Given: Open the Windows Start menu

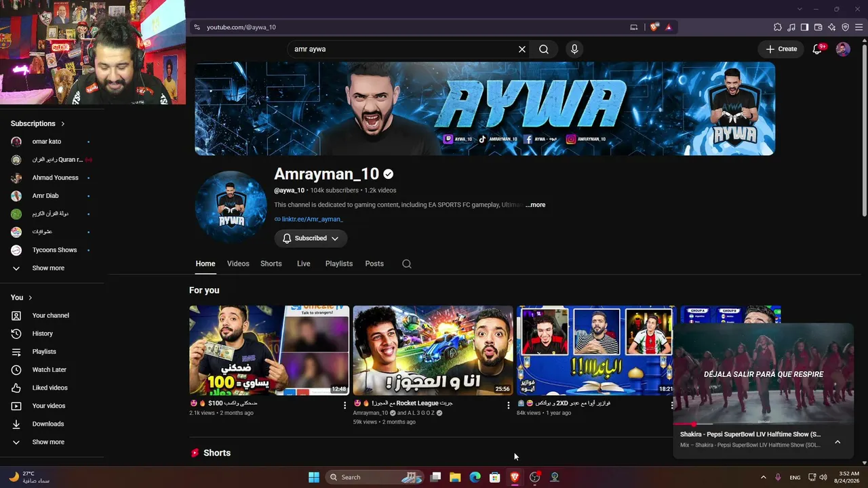Looking at the screenshot, I should (314, 477).
